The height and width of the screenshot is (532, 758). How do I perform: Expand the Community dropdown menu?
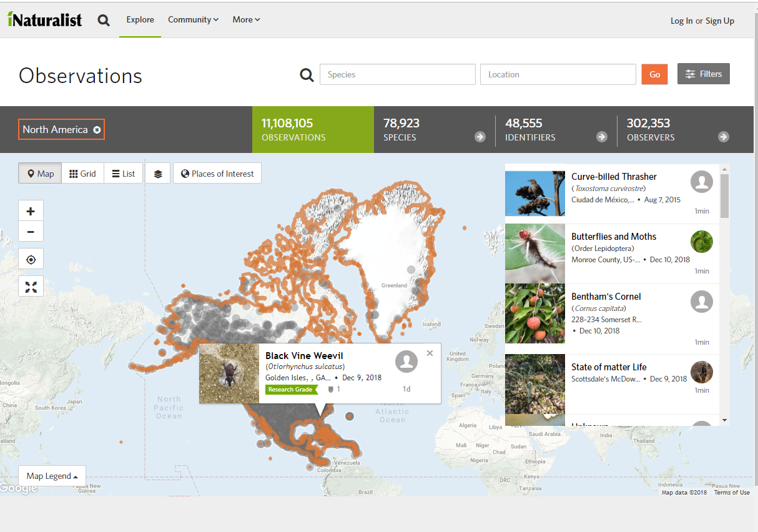pos(193,20)
